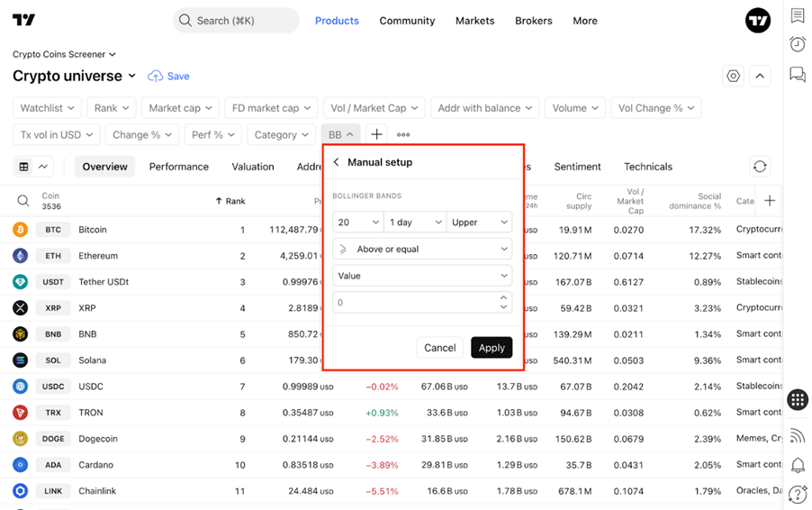Open the Community menu
Screen dimensions: 812x510
coord(407,21)
